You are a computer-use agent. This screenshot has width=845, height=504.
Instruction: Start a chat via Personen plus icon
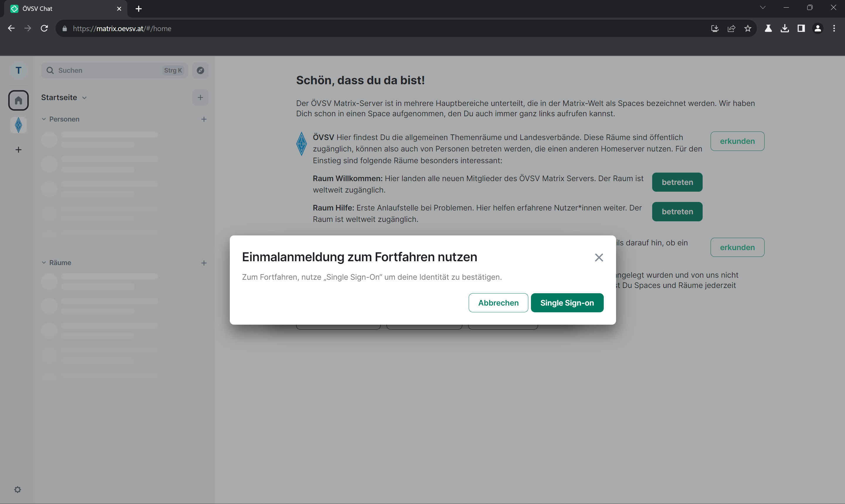(204, 119)
